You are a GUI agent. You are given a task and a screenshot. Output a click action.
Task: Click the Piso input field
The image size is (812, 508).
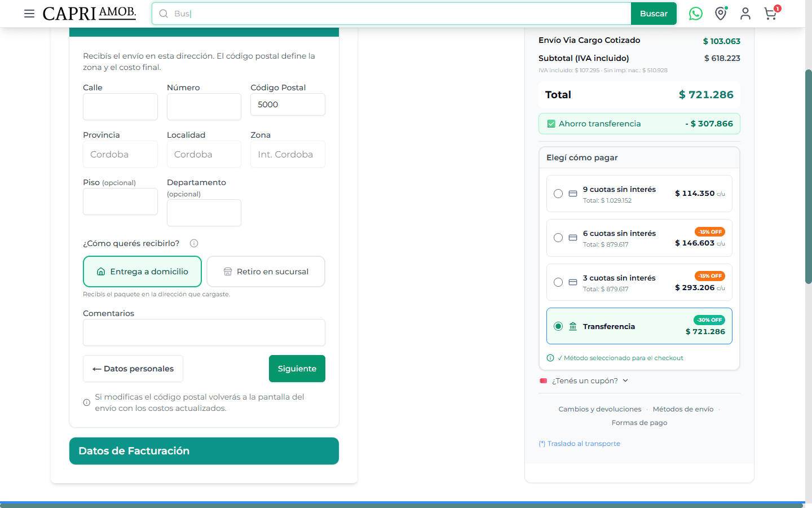(120, 202)
